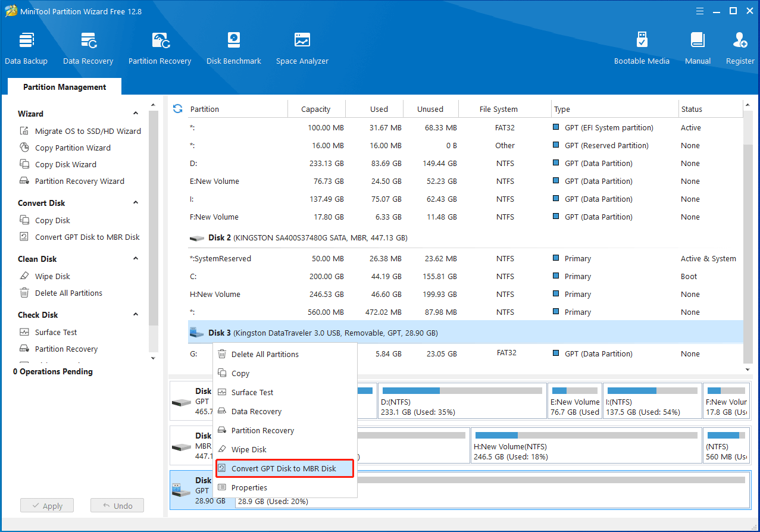This screenshot has width=760, height=532.
Task: Sort by Partition column header
Action: tap(237, 109)
